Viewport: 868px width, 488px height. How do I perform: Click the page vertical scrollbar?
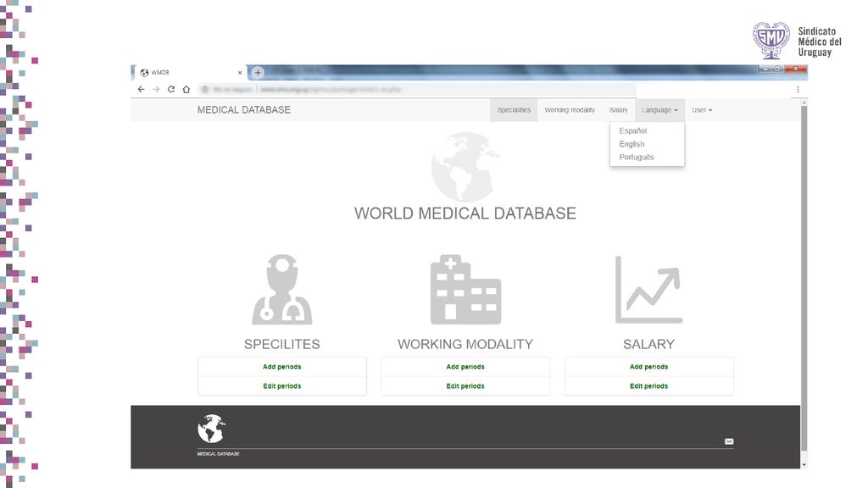tap(804, 277)
